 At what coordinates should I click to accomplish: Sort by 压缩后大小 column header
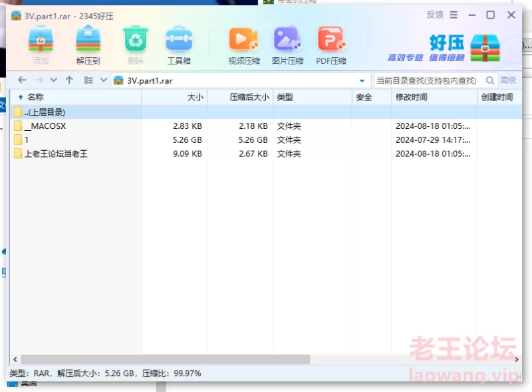pyautogui.click(x=240, y=97)
